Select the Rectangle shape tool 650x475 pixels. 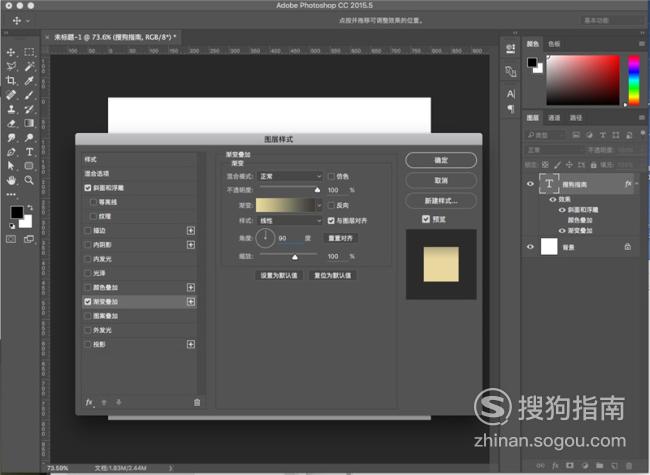[29, 166]
